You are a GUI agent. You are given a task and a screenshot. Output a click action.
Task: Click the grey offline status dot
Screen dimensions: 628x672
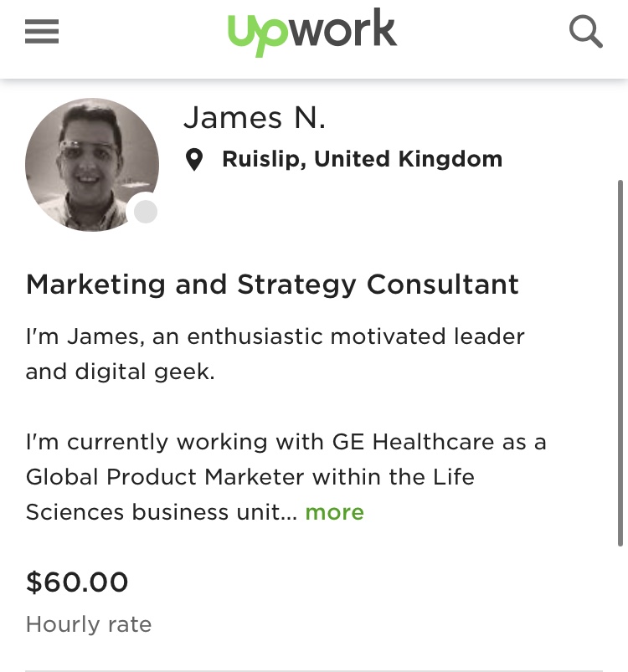pyautogui.click(x=146, y=212)
